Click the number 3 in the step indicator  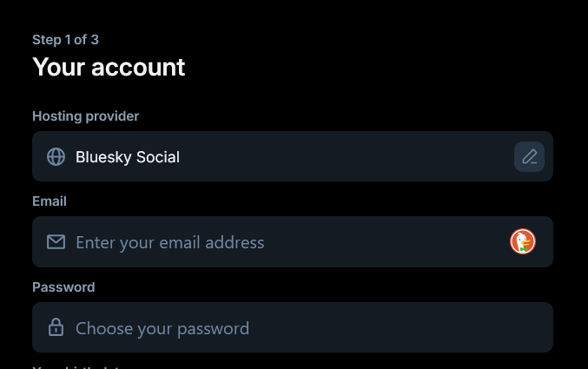(x=95, y=40)
